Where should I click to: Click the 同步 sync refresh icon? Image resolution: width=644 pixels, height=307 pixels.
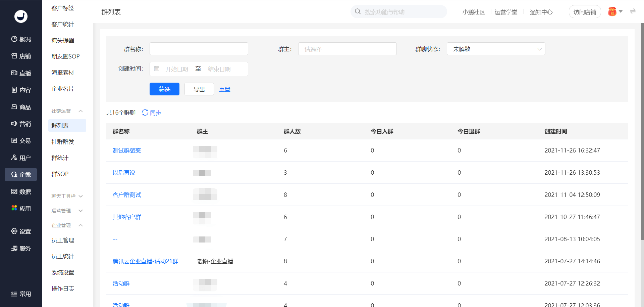[x=145, y=113]
